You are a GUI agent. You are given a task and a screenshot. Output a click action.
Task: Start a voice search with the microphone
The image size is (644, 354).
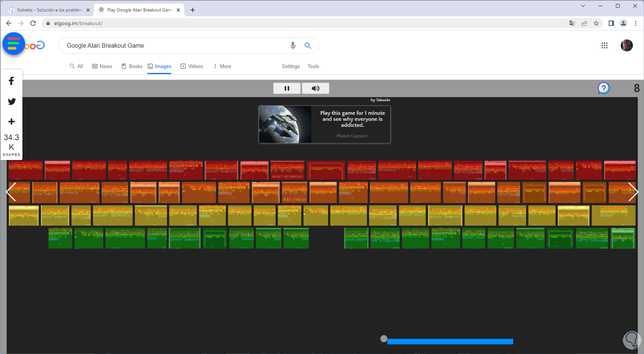point(293,45)
